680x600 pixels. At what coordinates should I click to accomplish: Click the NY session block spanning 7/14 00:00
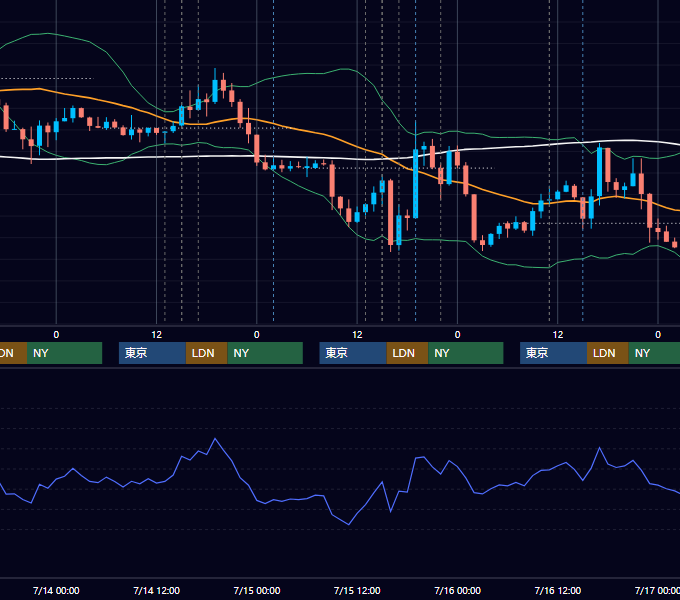[64, 353]
